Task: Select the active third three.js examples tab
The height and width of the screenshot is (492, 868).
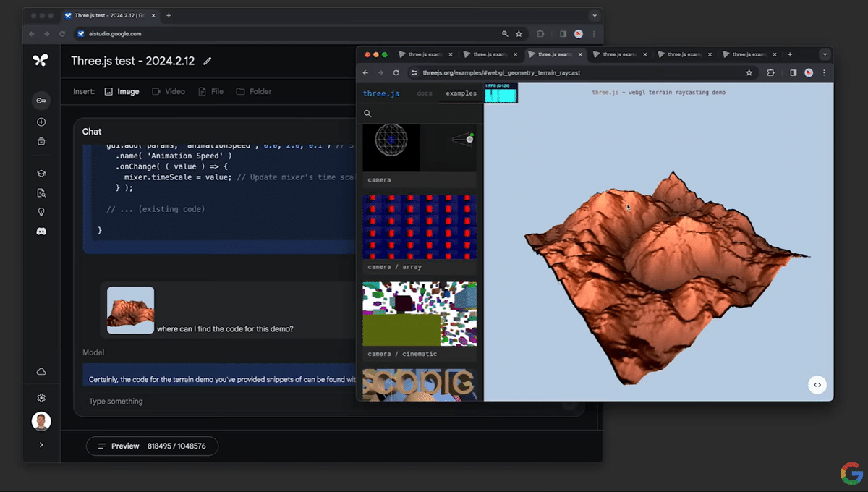Action: coord(555,54)
